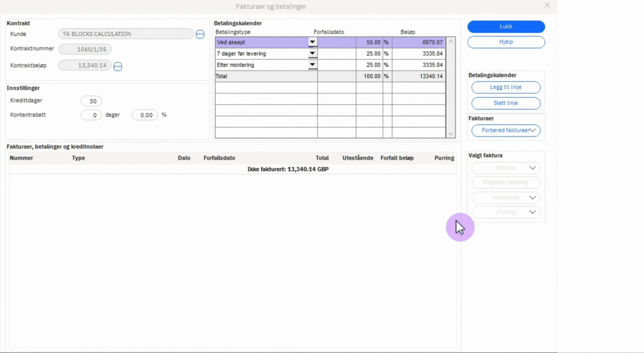Image resolution: width=644 pixels, height=353 pixels.
Task: Click the Lukk button
Action: (x=506, y=27)
